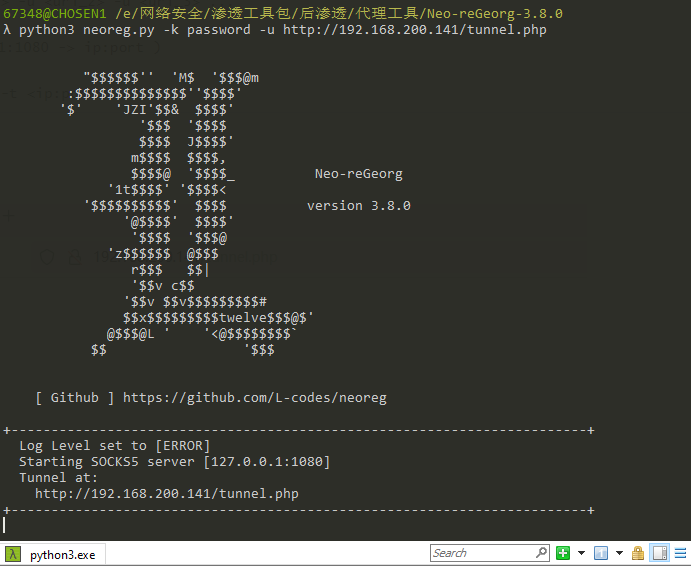
Task: Click the lambda icon on python3.exe tab
Action: [x=13, y=555]
